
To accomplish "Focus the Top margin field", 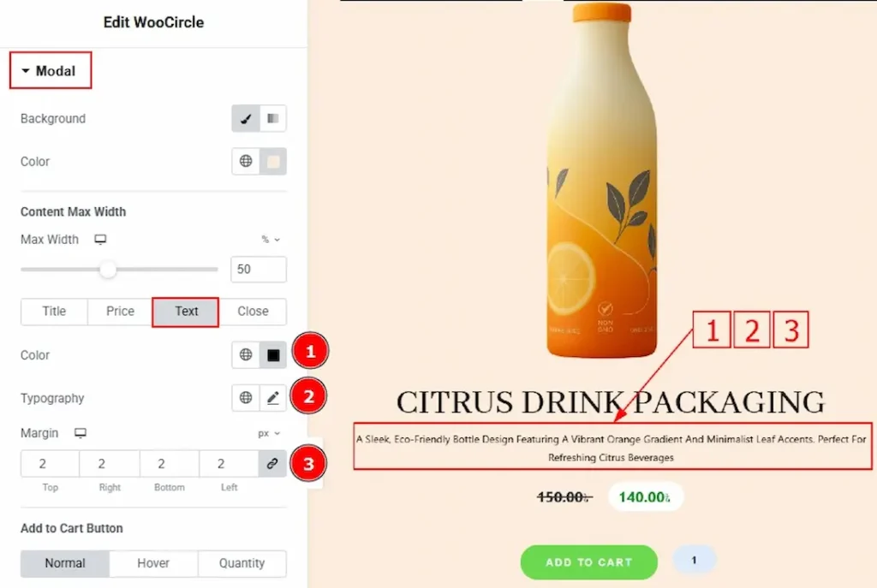I will pos(50,463).
